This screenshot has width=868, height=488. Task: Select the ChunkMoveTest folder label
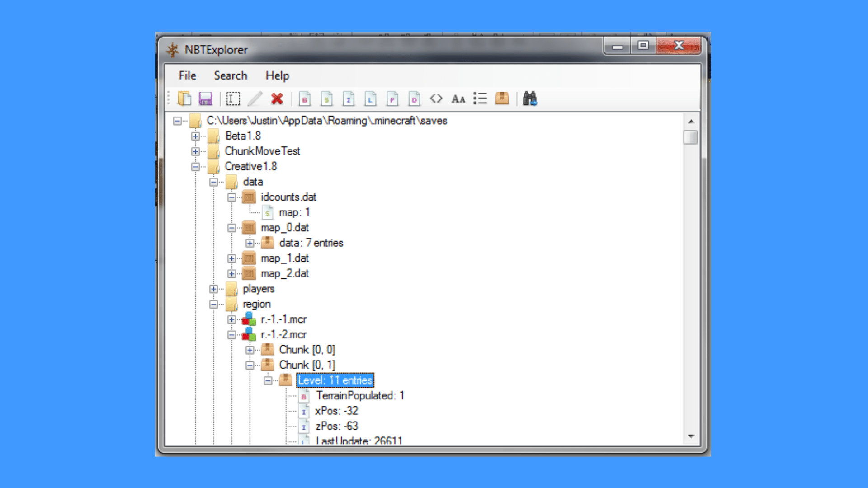263,151
